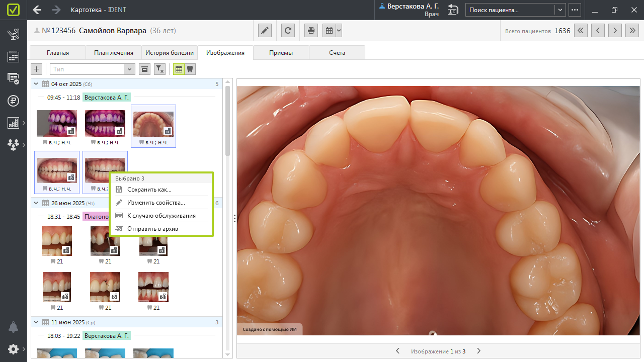Image resolution: width=644 pixels, height=362 pixels.
Task: Click the image list vertical scrollbar
Action: click(x=227, y=121)
